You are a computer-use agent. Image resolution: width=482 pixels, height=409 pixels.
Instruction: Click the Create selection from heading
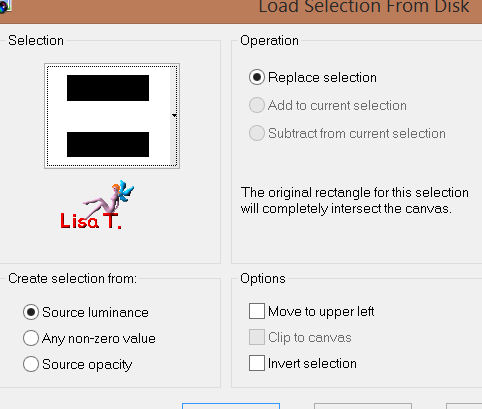(72, 279)
